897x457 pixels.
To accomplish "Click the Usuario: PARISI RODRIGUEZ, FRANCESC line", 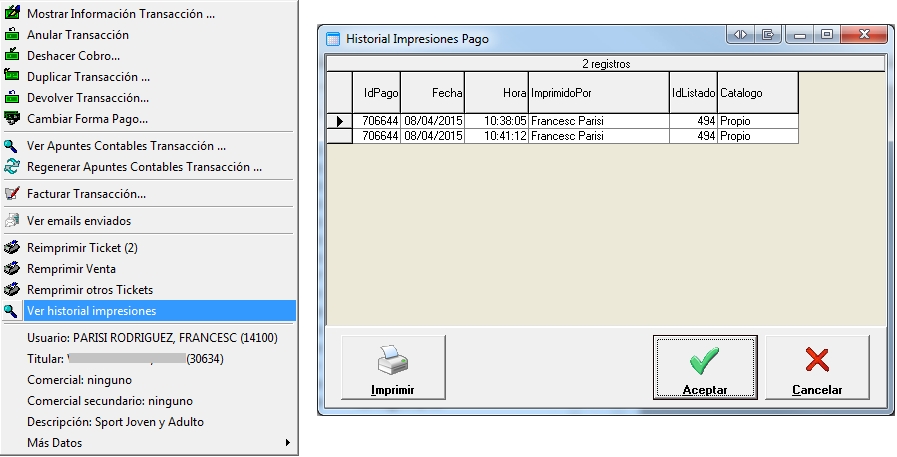I will pos(152,338).
